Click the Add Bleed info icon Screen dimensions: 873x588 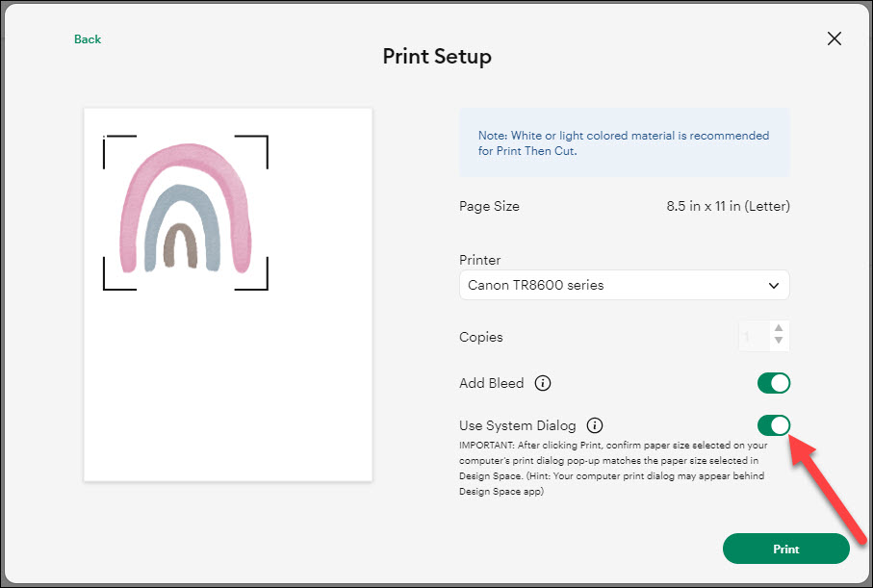coord(543,383)
